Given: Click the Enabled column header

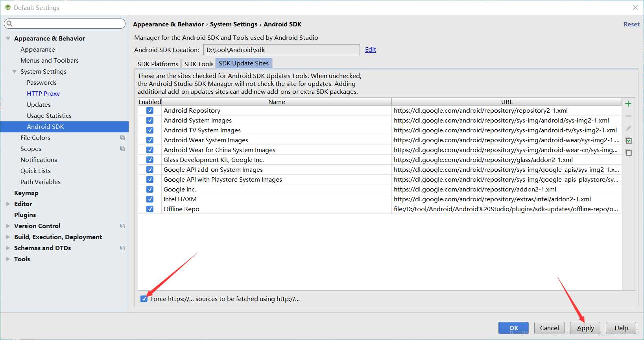Looking at the screenshot, I should pos(150,102).
